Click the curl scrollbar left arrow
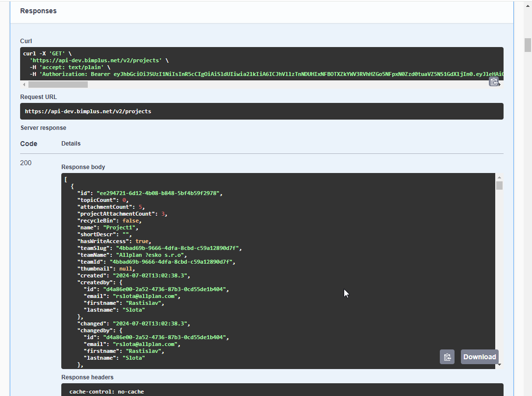 (x=24, y=84)
